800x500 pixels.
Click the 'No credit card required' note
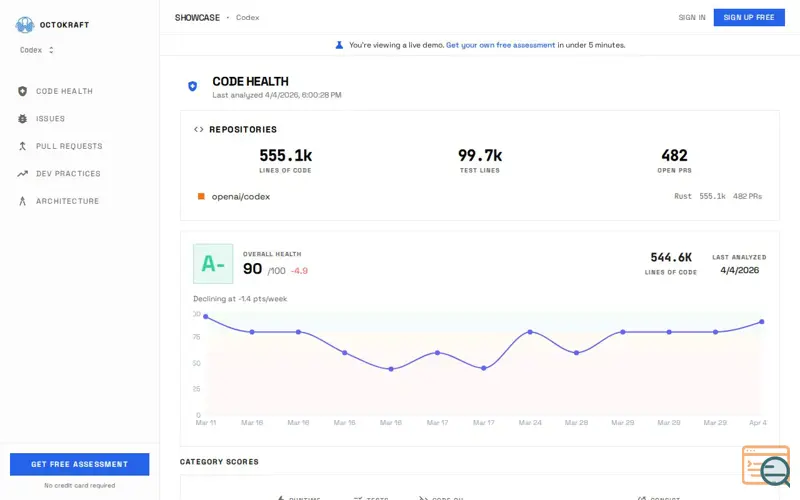[80, 486]
